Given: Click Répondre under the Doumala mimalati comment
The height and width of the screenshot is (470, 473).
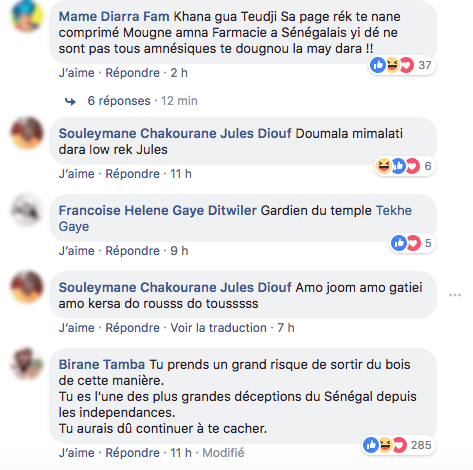Looking at the screenshot, I should coord(133,174).
